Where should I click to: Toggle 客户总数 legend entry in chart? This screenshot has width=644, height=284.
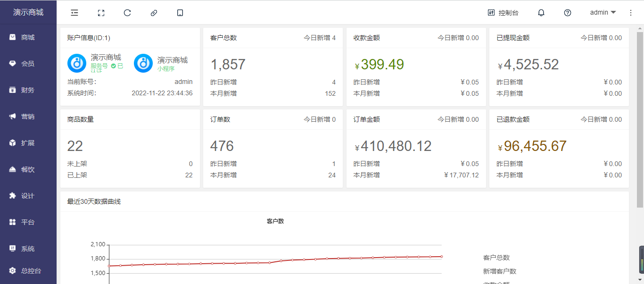[x=496, y=258]
